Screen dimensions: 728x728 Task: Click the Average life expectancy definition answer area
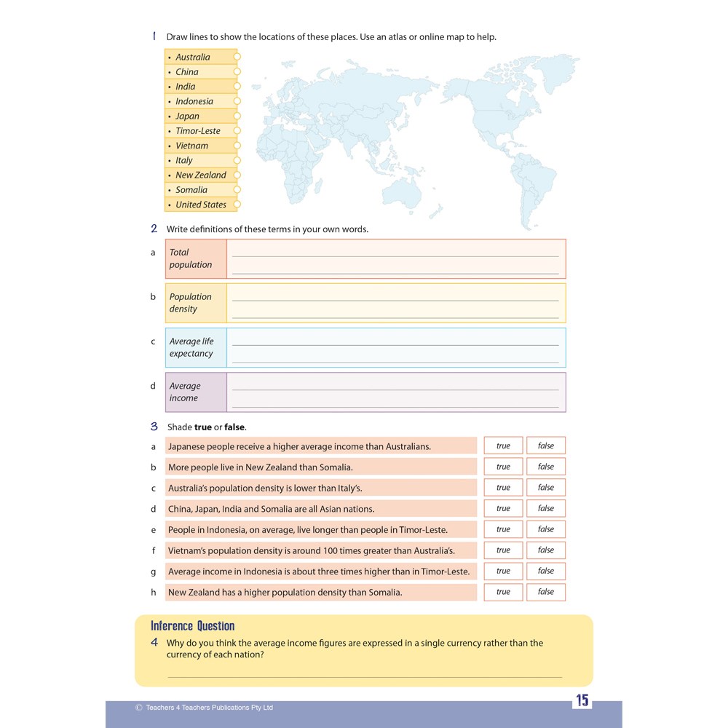pyautogui.click(x=396, y=348)
